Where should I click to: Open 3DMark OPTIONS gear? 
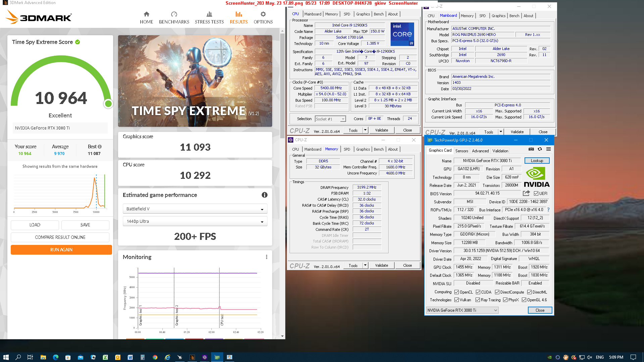[263, 18]
